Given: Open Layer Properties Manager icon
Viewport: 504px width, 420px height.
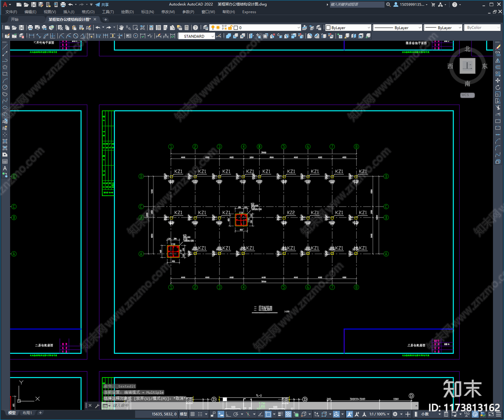Looking at the screenshot, I should pyautogui.click(x=205, y=28).
